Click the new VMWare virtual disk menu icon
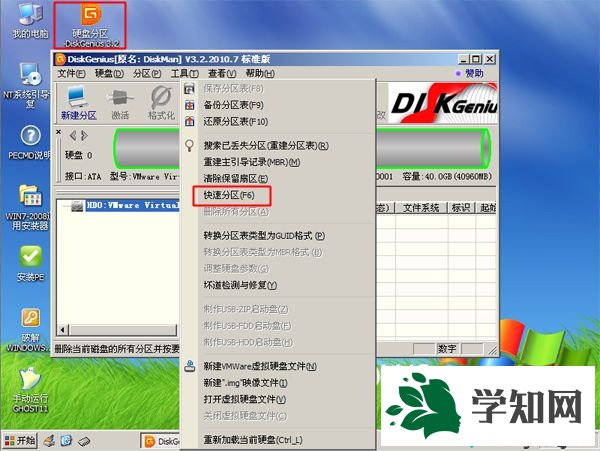 click(x=189, y=366)
